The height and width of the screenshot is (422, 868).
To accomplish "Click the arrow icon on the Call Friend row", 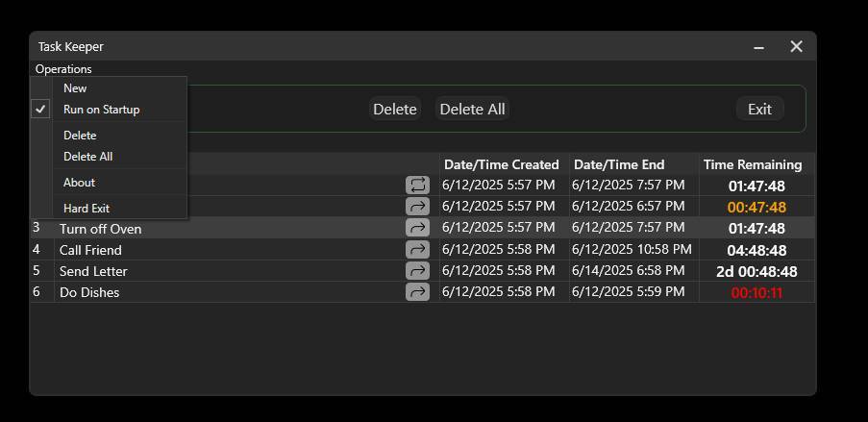I will pyautogui.click(x=417, y=249).
